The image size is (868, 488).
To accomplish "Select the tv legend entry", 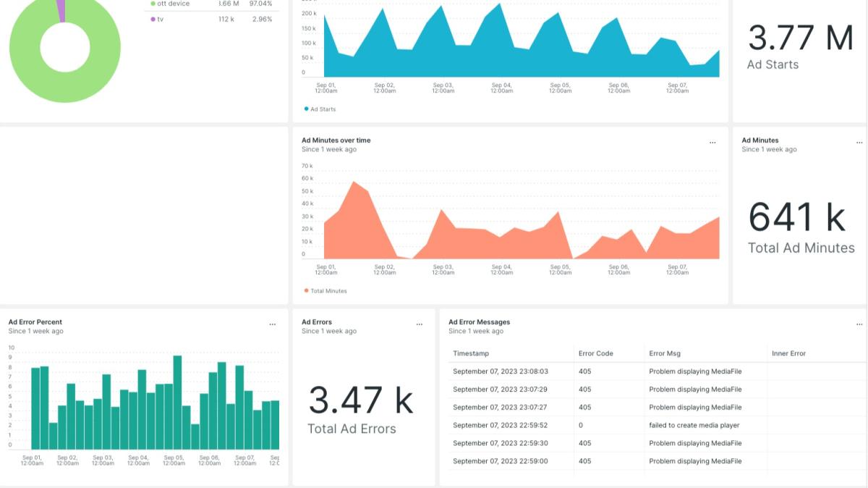I will click(x=159, y=19).
